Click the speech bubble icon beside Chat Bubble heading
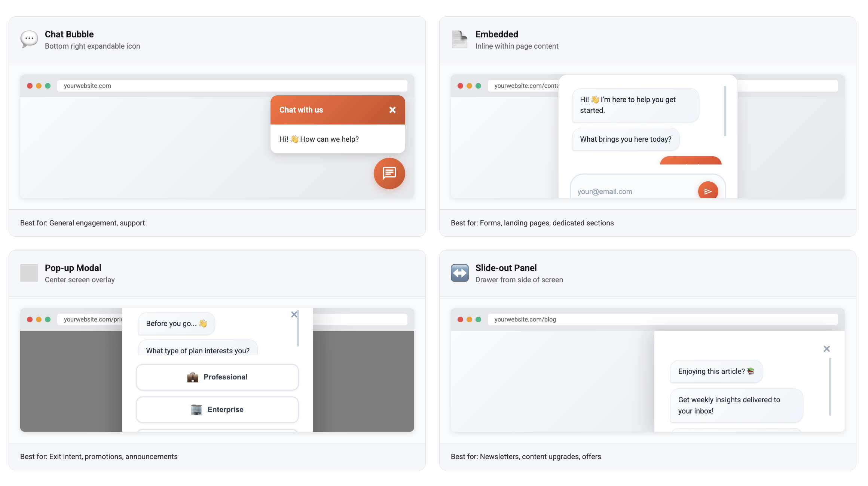The image size is (868, 486). [x=29, y=39]
